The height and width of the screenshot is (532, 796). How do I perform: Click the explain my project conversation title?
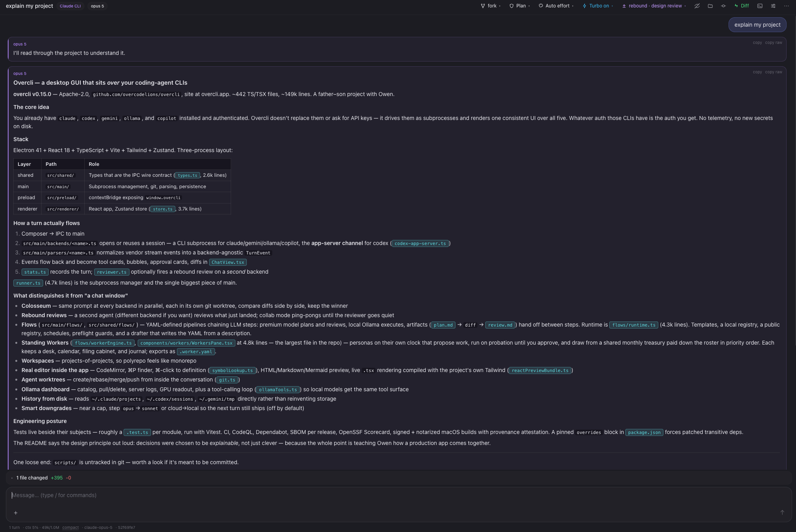coord(29,6)
